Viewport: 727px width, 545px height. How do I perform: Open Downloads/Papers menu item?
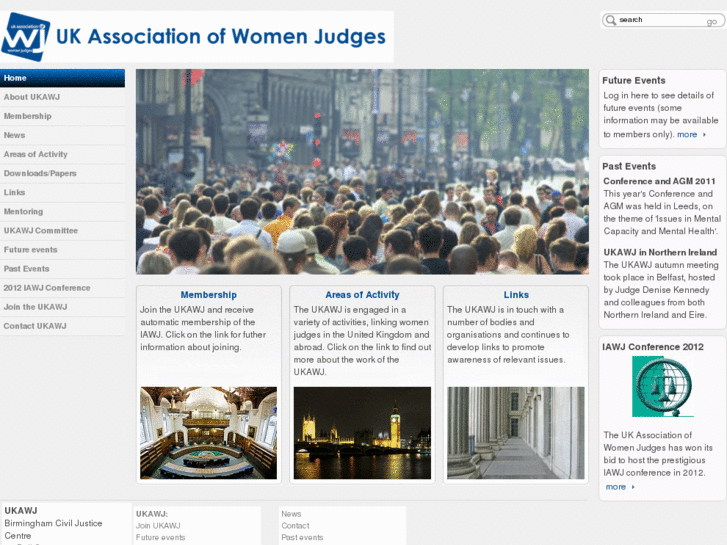point(62,173)
